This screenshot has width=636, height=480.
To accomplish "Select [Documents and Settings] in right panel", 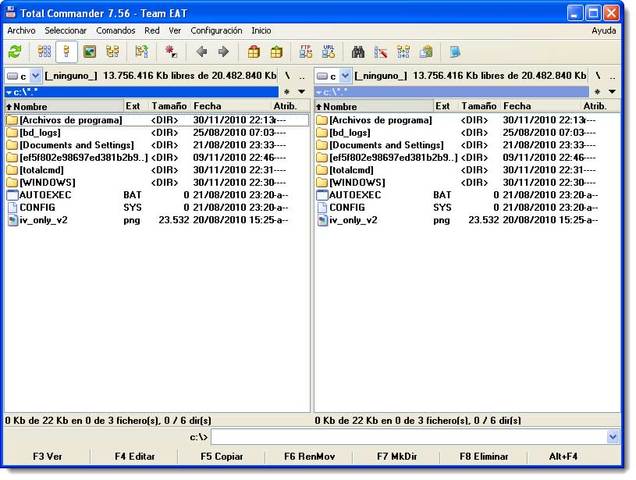I will [x=466, y=145].
